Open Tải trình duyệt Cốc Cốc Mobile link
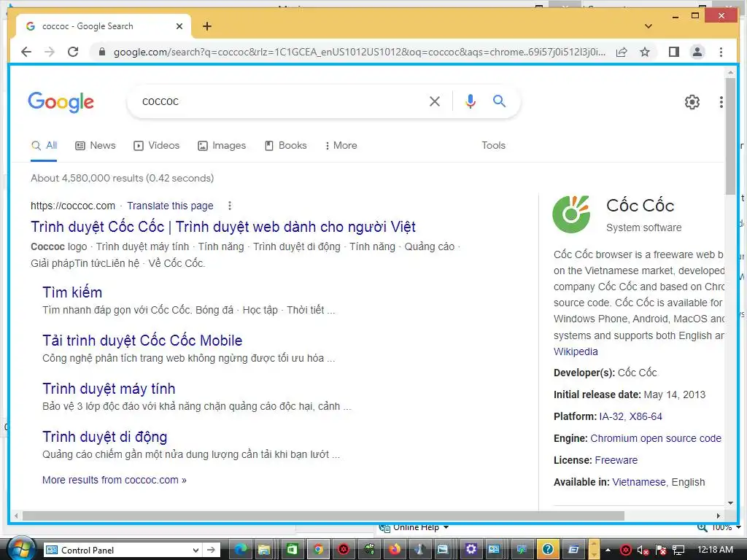 (x=142, y=341)
